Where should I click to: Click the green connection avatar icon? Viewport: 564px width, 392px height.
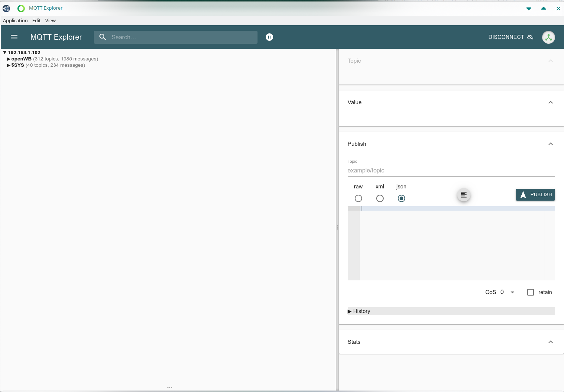[x=548, y=37]
